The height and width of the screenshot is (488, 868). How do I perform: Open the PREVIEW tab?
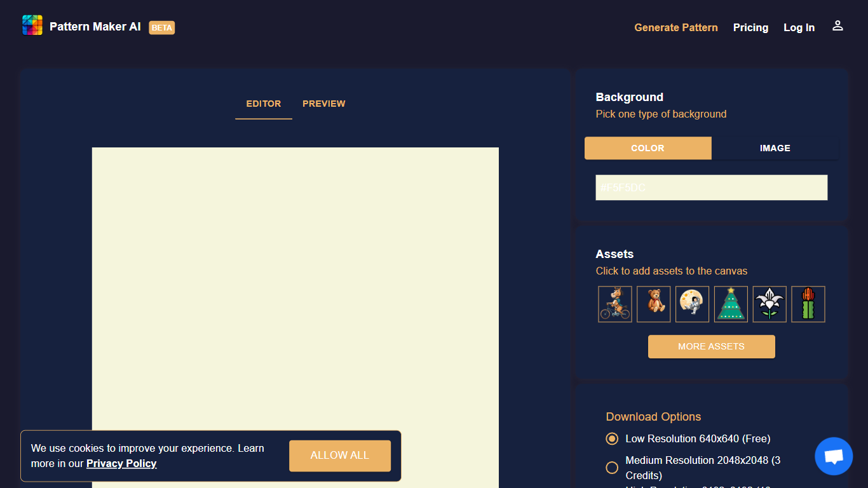tap(323, 104)
